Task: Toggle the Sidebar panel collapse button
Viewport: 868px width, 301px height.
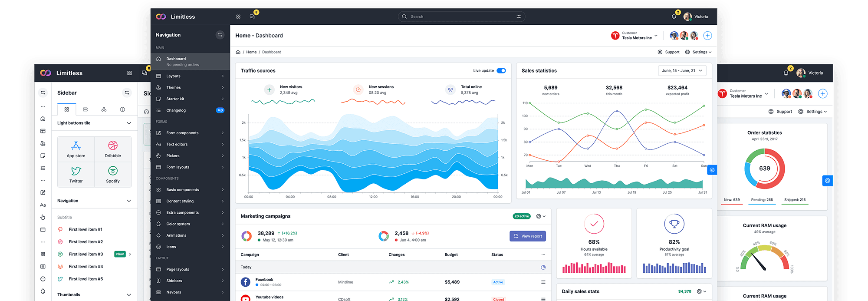Action: (127, 93)
